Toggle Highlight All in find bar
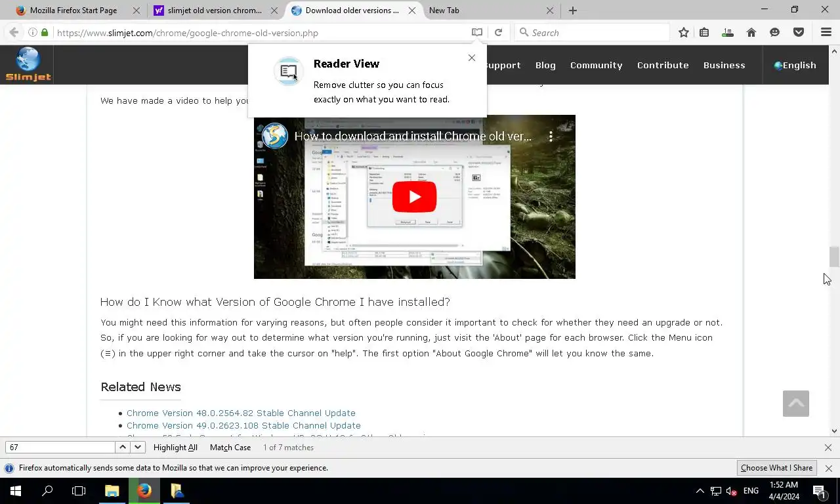Screen dimensions: 840x504 tap(175, 448)
